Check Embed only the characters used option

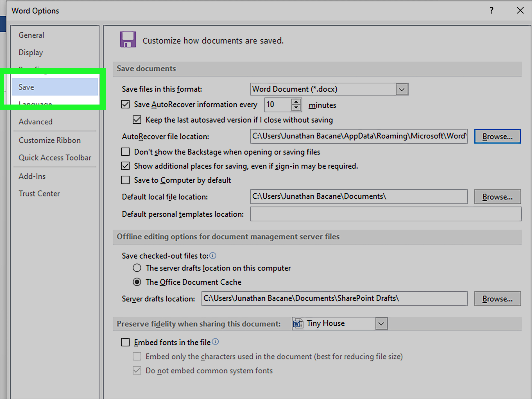pos(137,356)
